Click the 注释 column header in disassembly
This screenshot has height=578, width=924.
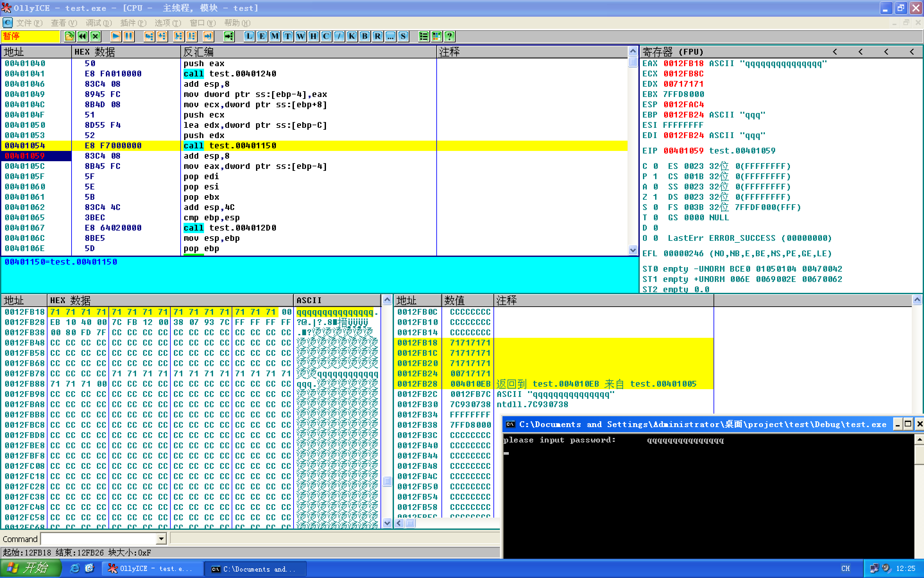pyautogui.click(x=532, y=52)
